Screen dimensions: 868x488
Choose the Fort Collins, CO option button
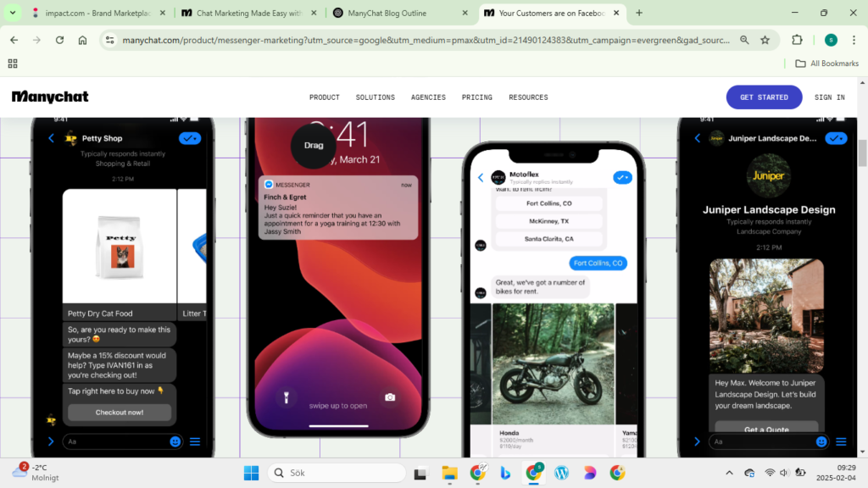click(x=549, y=203)
